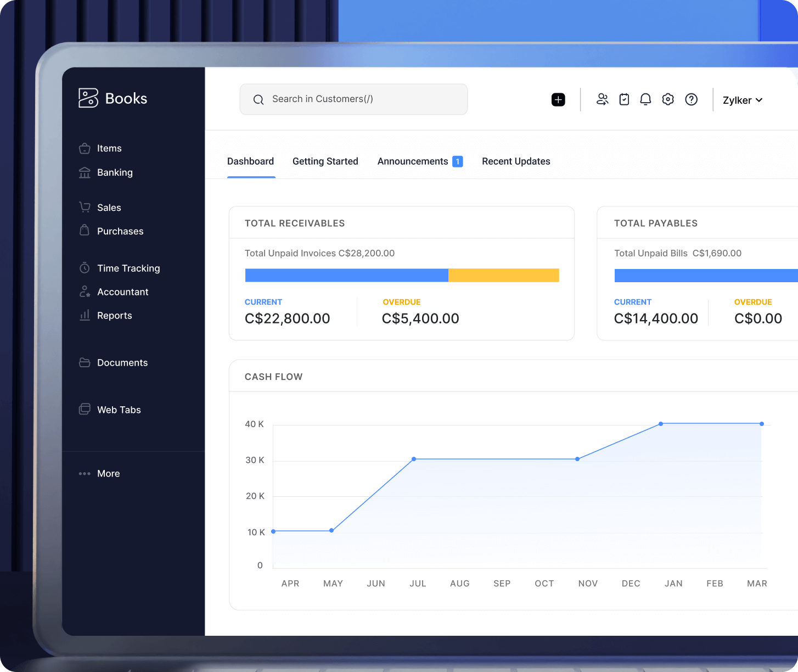This screenshot has width=798, height=672.
Task: Open the Purchases module
Action: 120,231
